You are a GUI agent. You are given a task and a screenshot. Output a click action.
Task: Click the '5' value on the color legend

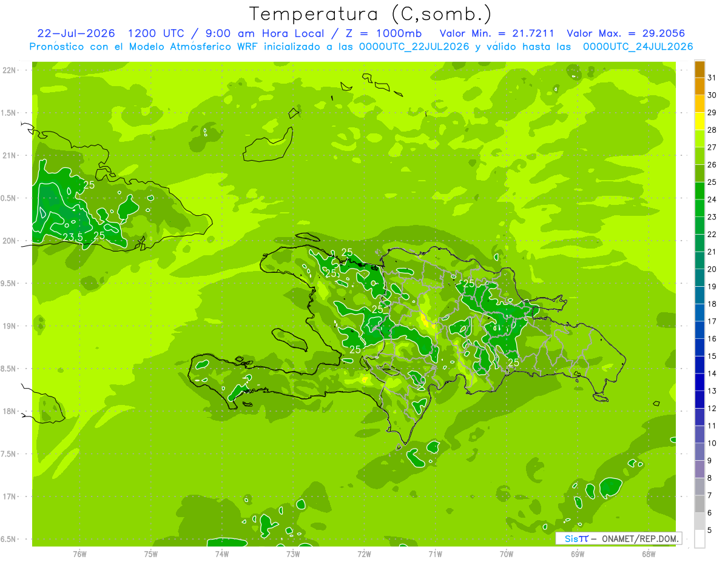(710, 530)
